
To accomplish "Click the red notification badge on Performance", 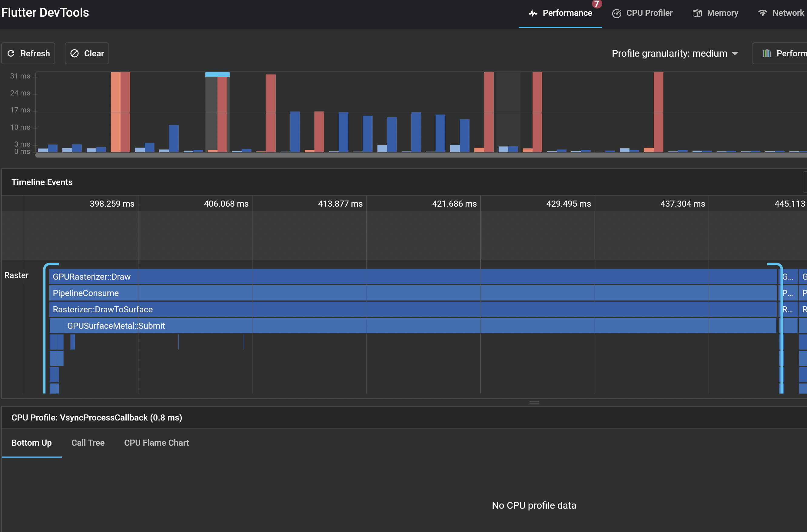I will 596,4.
